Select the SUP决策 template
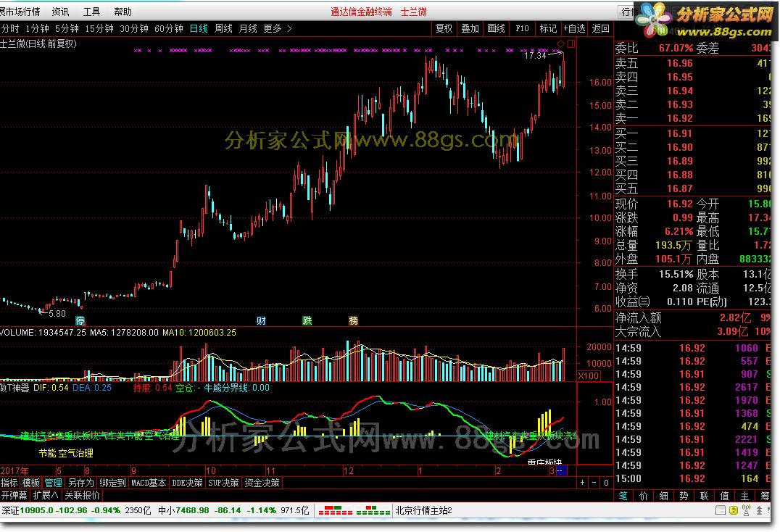The image size is (780, 532). point(223,483)
